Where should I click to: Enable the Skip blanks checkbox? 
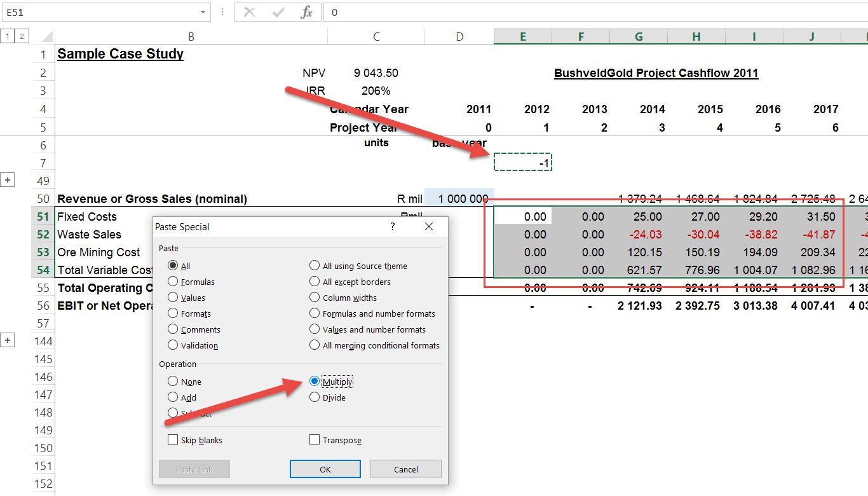[x=196, y=440]
